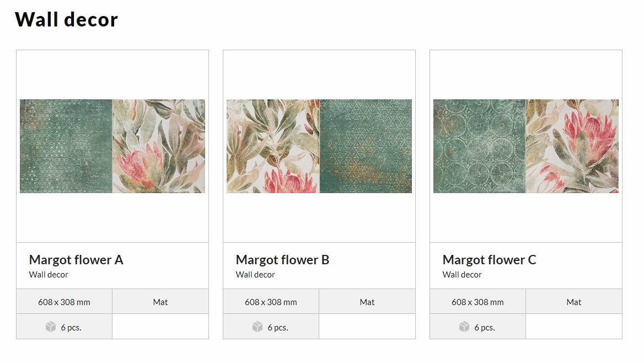644x363 pixels.
Task: Click the Mat finish cell of flower C
Action: (574, 302)
